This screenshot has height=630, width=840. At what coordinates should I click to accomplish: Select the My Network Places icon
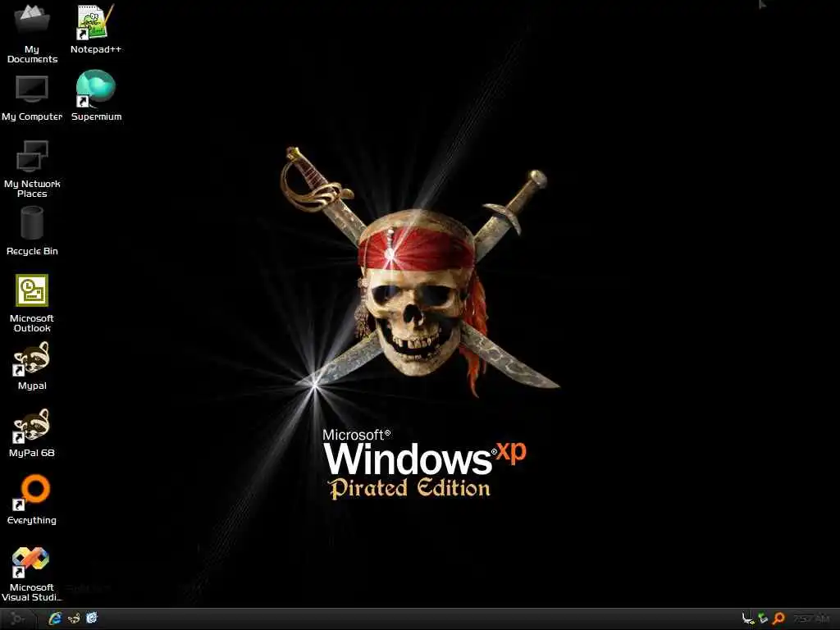pos(32,169)
